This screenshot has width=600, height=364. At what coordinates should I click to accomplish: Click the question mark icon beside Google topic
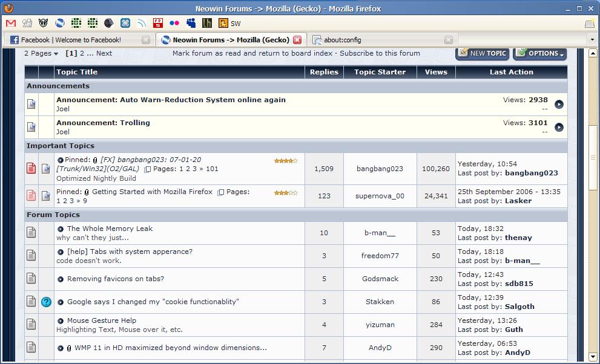point(46,302)
